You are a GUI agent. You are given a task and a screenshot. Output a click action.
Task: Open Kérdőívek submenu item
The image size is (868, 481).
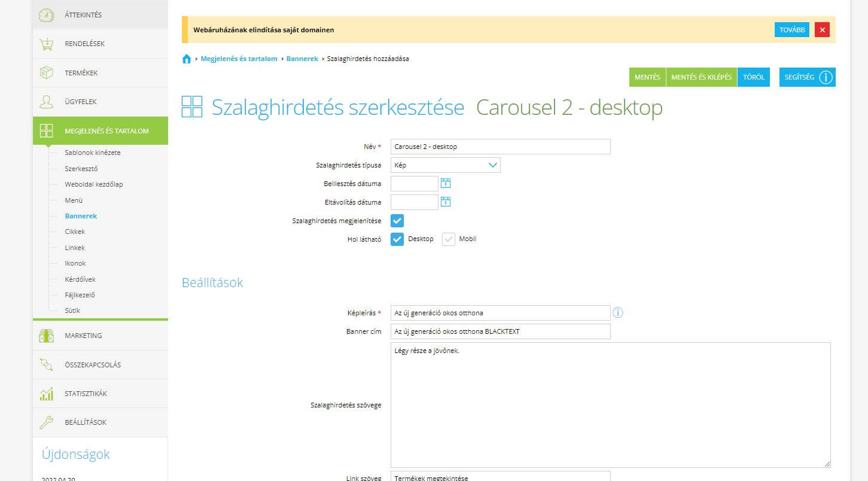pyautogui.click(x=80, y=279)
